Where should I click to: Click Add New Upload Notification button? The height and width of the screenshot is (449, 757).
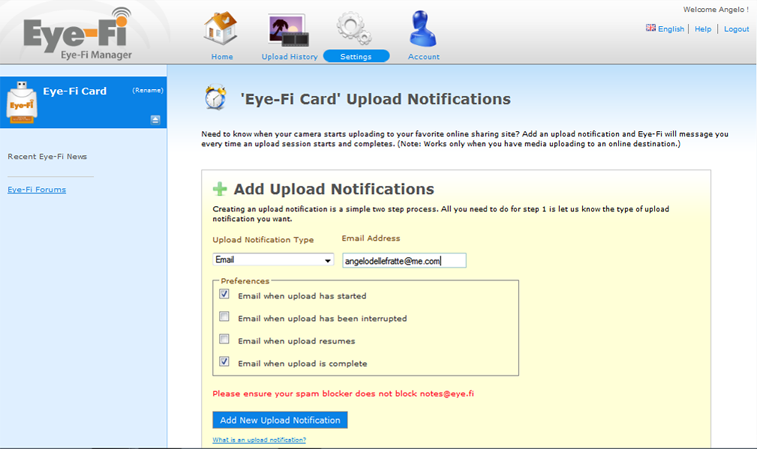280,420
